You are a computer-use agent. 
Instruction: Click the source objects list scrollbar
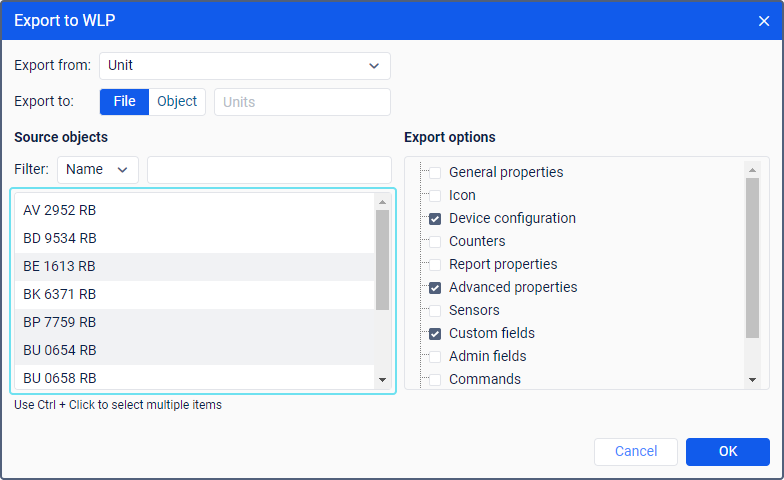tap(382, 260)
